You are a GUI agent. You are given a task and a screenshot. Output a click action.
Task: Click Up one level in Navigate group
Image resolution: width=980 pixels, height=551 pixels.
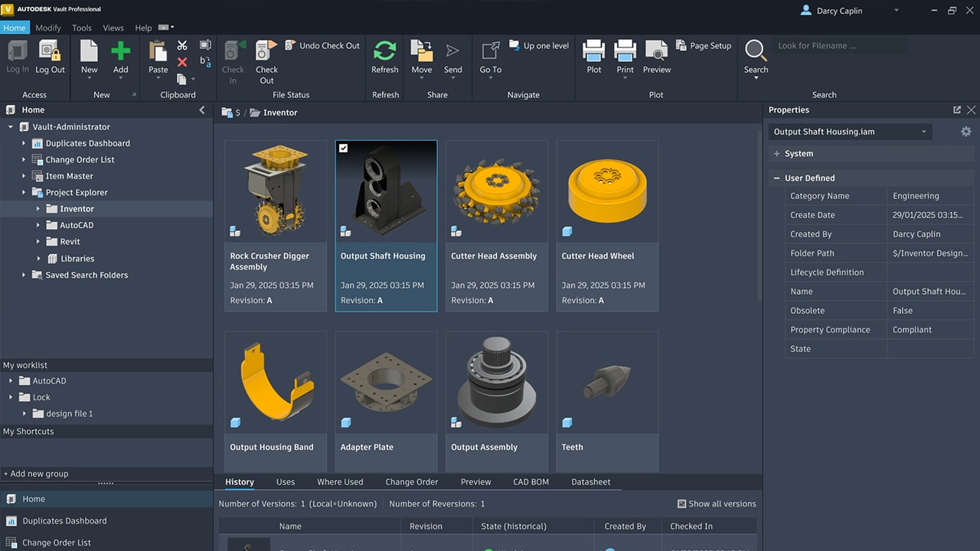pyautogui.click(x=538, y=46)
